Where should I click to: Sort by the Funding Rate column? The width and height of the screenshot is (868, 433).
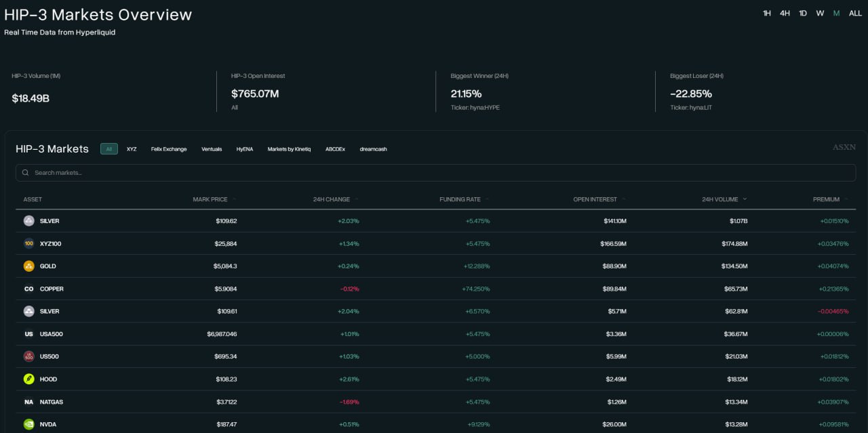460,199
